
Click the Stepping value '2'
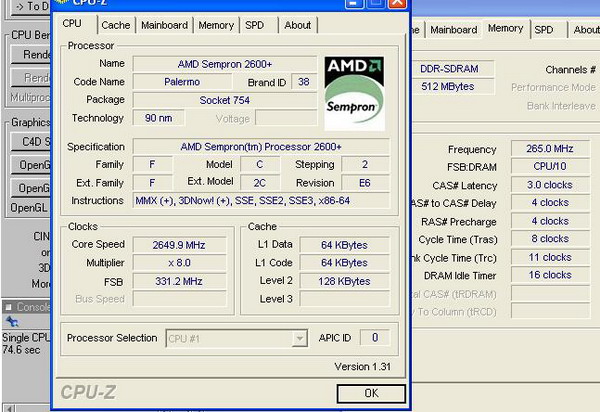coord(365,164)
